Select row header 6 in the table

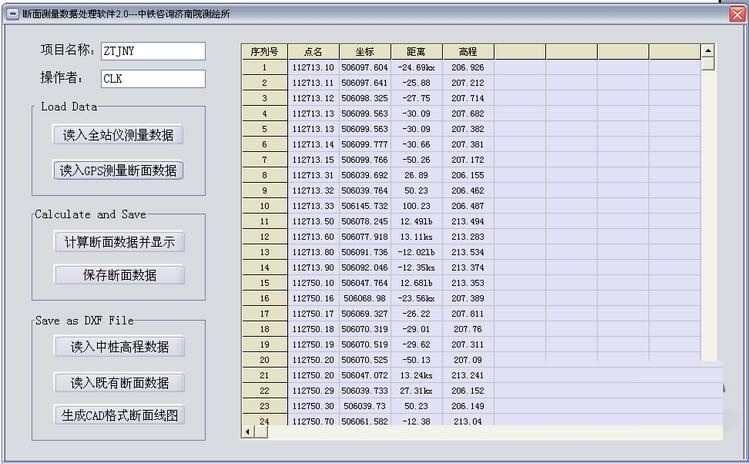tap(264, 144)
